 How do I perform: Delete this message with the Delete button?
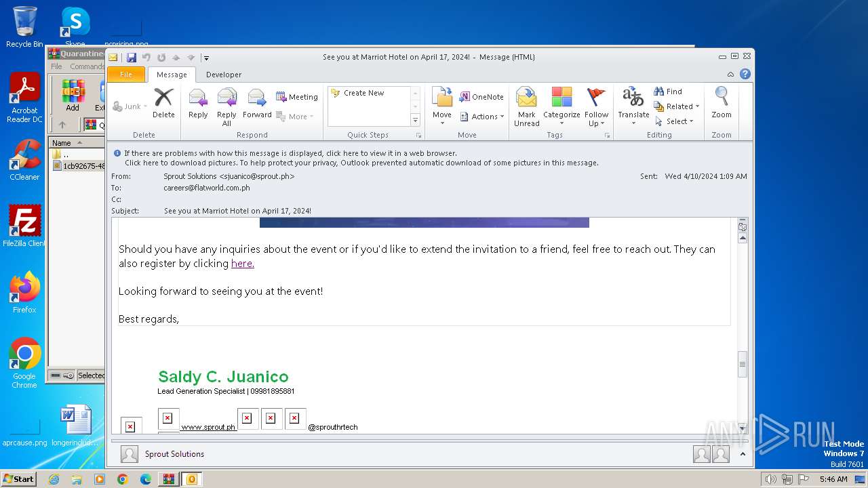coord(163,104)
